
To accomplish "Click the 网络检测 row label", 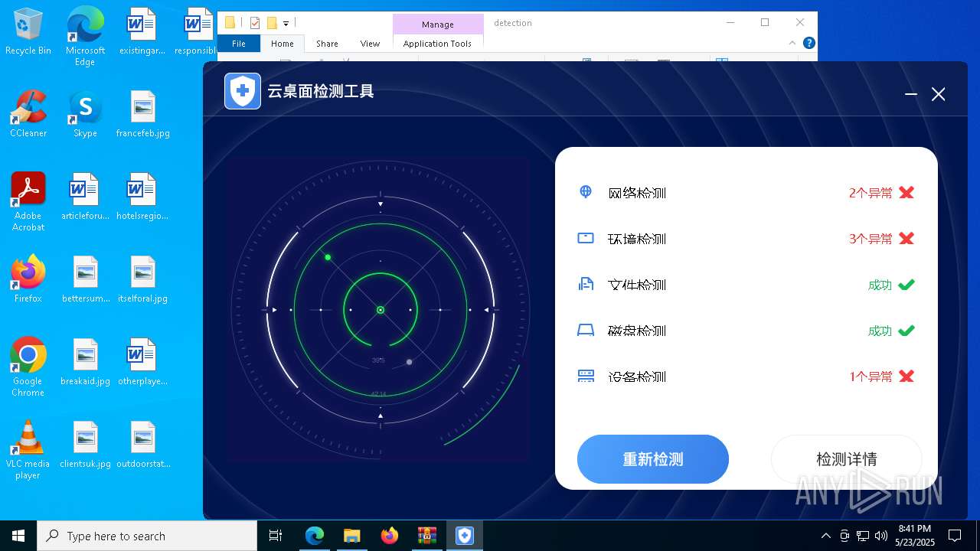I will pyautogui.click(x=637, y=193).
